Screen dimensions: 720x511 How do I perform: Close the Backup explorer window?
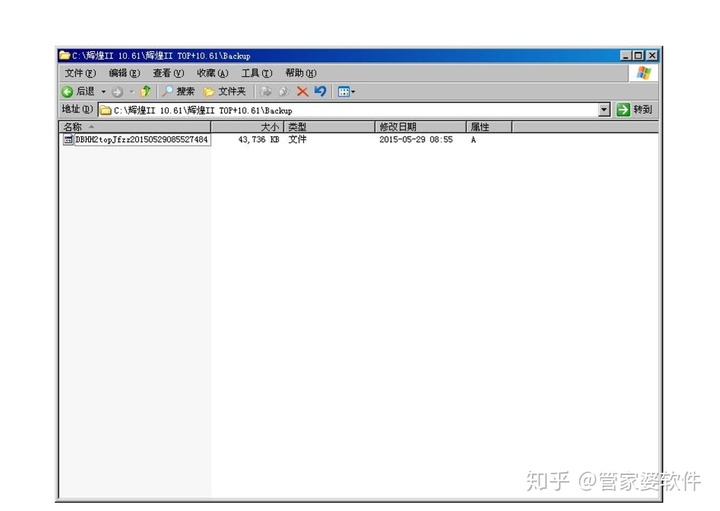coord(652,56)
